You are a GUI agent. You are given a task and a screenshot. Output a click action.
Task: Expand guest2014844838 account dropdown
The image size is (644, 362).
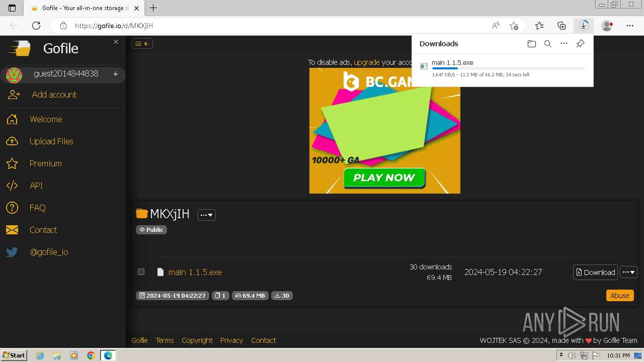(115, 74)
